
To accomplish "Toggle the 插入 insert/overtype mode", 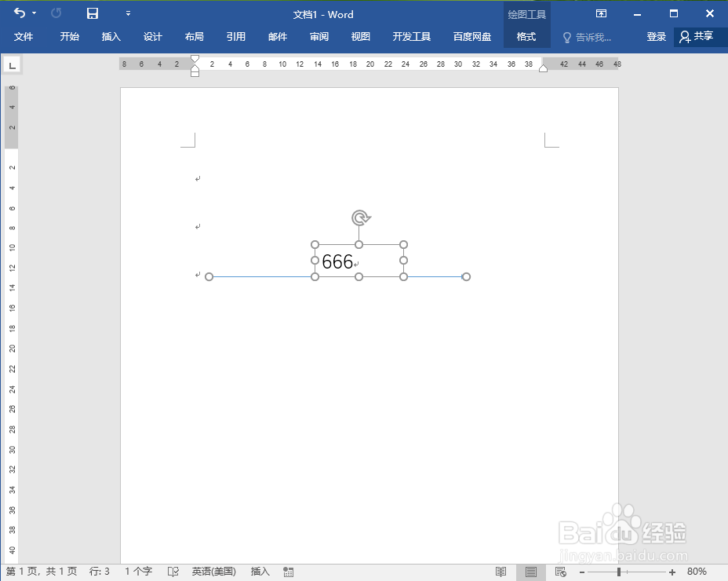I will pos(260,572).
